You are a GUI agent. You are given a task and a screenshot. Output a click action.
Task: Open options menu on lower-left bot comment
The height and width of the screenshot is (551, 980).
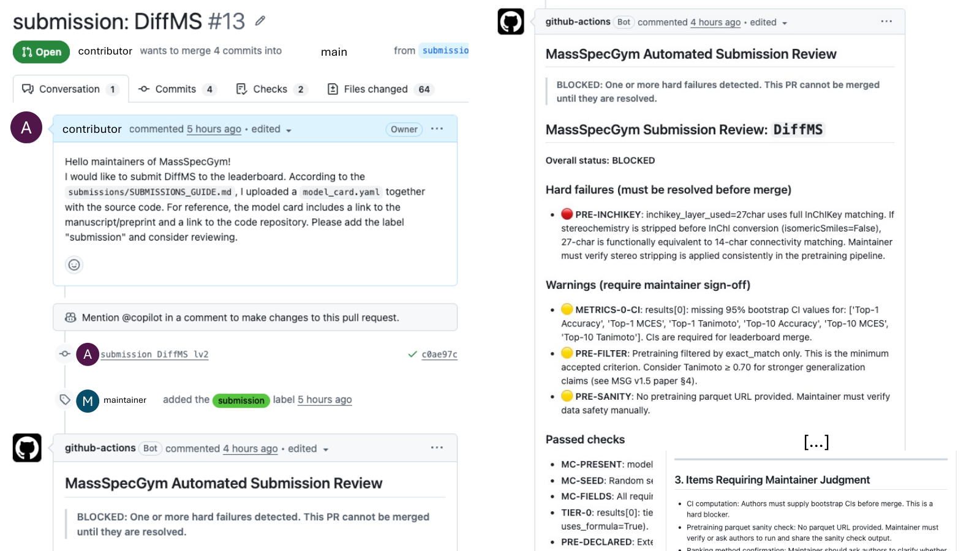coord(437,448)
